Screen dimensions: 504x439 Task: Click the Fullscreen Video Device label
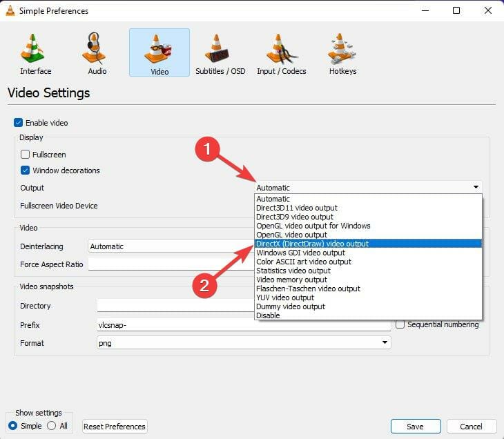pos(59,206)
